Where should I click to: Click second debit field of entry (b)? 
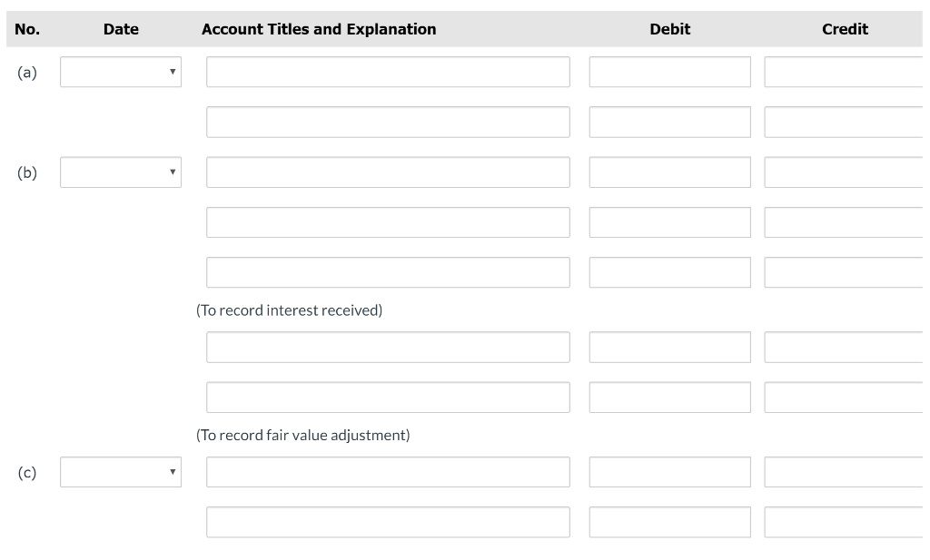[x=669, y=222]
